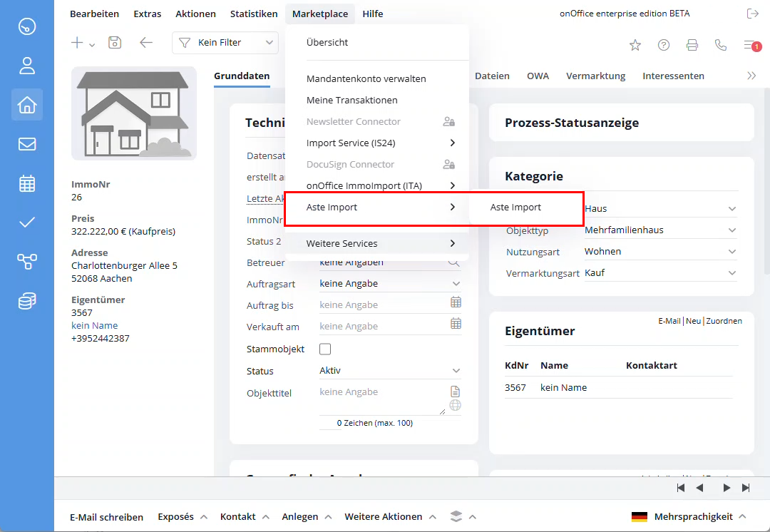
Task: Click into the Objekttitel text field
Action: pyautogui.click(x=382, y=399)
